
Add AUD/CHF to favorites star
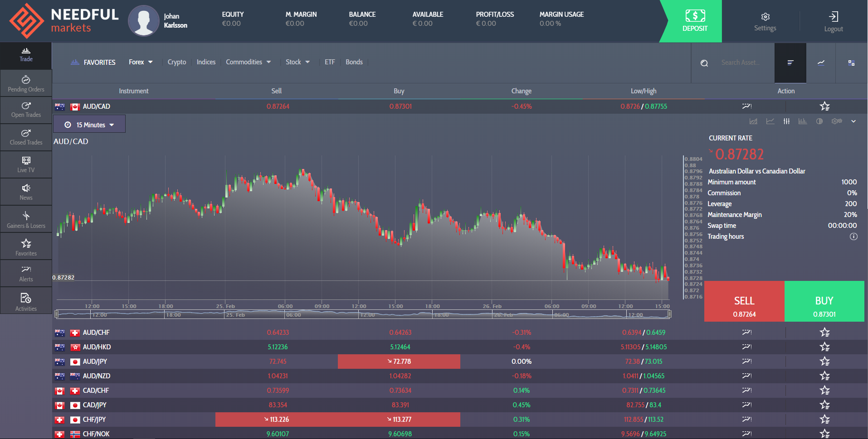point(824,333)
